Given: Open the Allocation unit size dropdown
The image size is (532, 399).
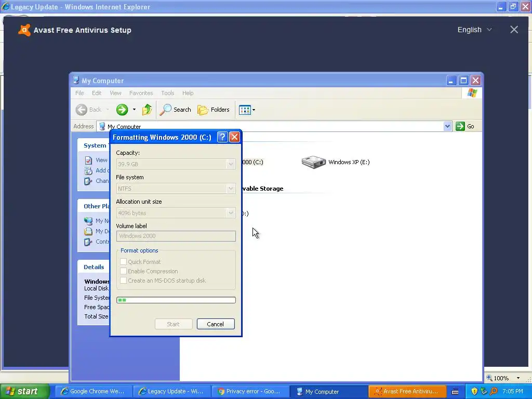Looking at the screenshot, I should 231,213.
